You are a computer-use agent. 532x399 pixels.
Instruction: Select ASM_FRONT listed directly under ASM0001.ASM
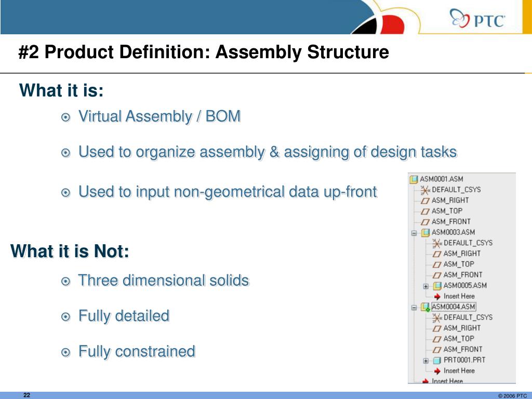pyautogui.click(x=451, y=221)
